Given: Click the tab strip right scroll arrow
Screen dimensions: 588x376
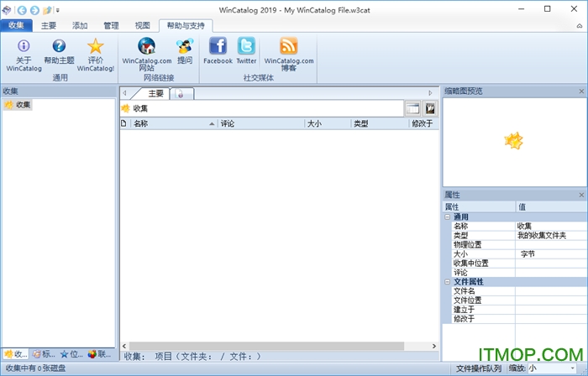Looking at the screenshot, I should click(430, 93).
